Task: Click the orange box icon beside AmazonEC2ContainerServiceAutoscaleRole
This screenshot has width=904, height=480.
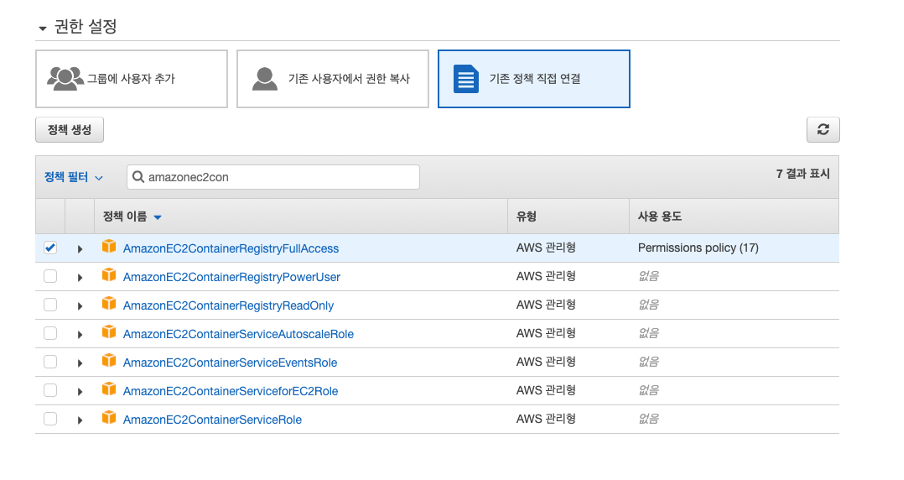Action: [109, 332]
